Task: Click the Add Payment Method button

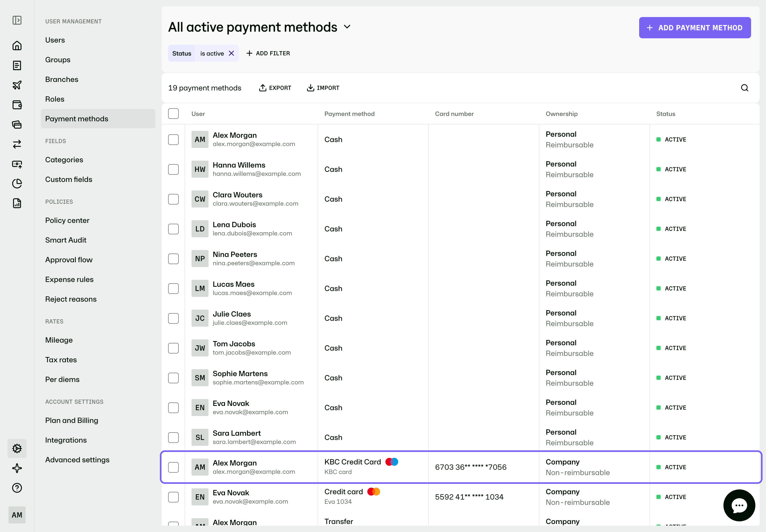Action: 695,28
